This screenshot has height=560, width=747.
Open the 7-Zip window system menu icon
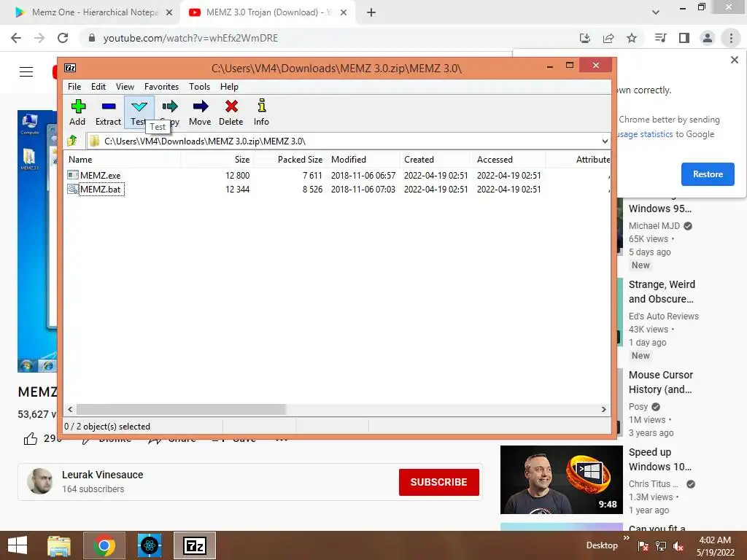click(70, 68)
